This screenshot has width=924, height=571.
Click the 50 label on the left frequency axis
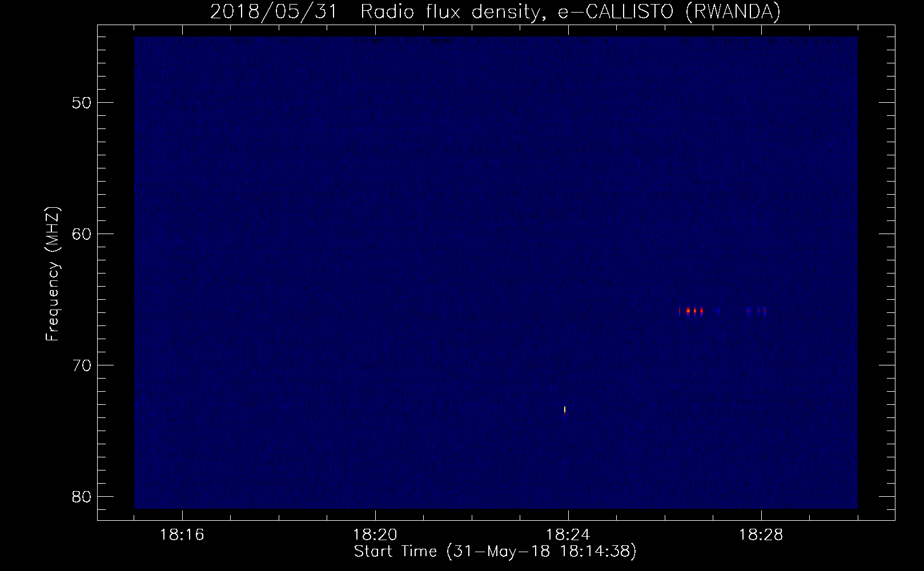(82, 103)
